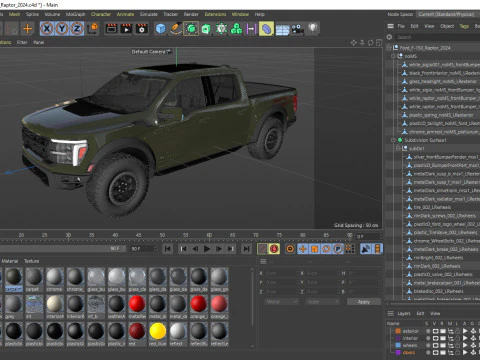Toggle interior layer solo dot
The height and width of the screenshot is (360, 480).
(x=428, y=338)
